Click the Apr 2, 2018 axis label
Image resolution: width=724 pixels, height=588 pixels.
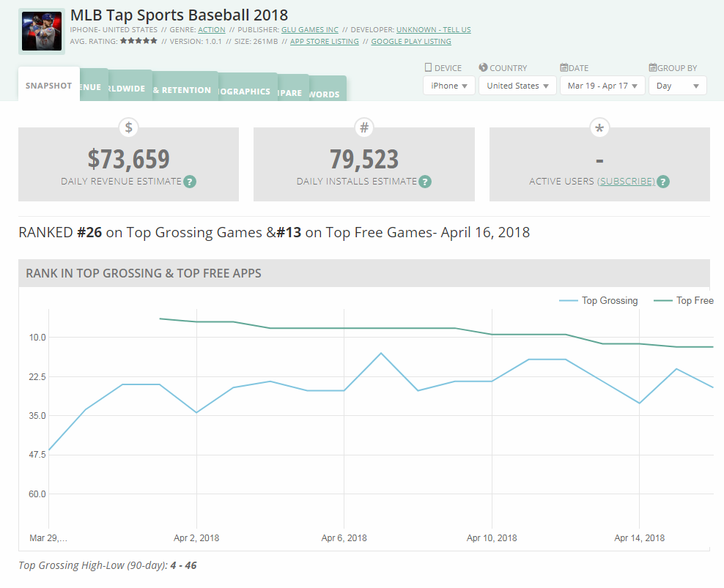[x=196, y=537]
